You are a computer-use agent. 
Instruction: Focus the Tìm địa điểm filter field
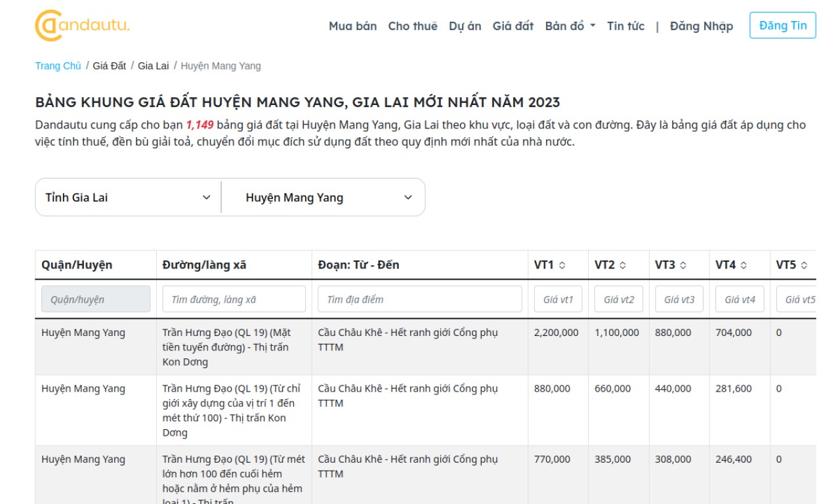point(420,299)
